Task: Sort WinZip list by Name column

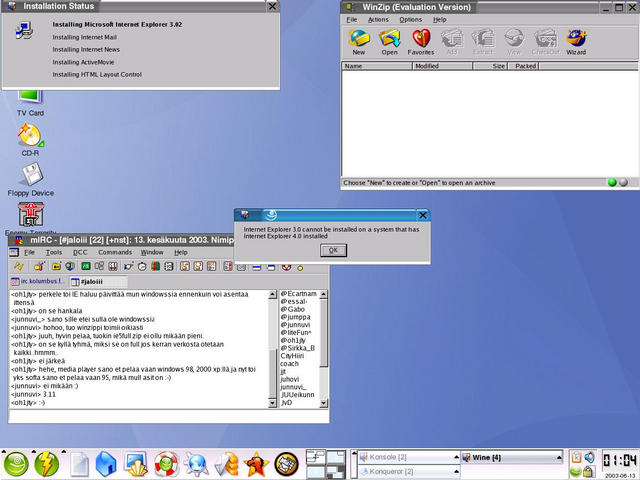Action: [x=377, y=66]
